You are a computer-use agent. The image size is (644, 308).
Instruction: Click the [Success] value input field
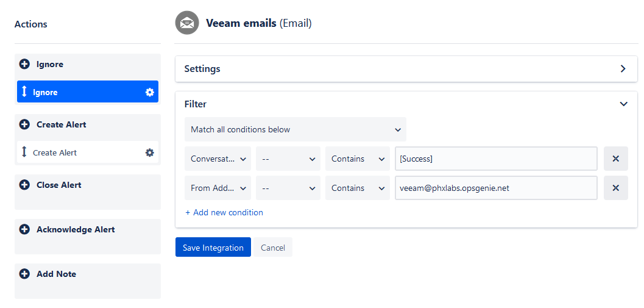(496, 159)
